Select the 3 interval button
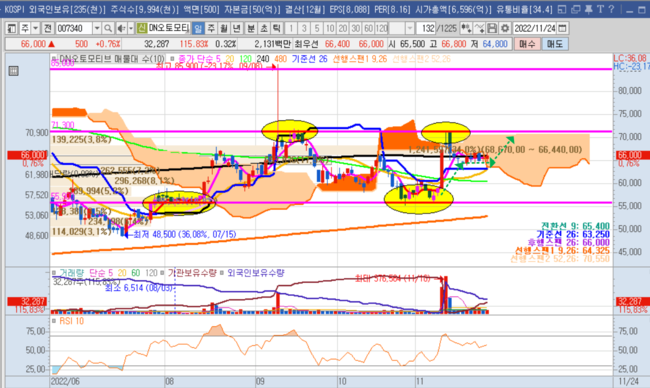The width and height of the screenshot is (650, 388). click(x=304, y=28)
